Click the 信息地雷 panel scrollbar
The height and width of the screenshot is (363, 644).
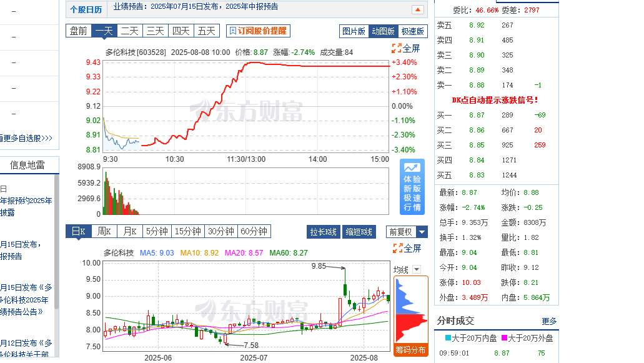(x=57, y=242)
